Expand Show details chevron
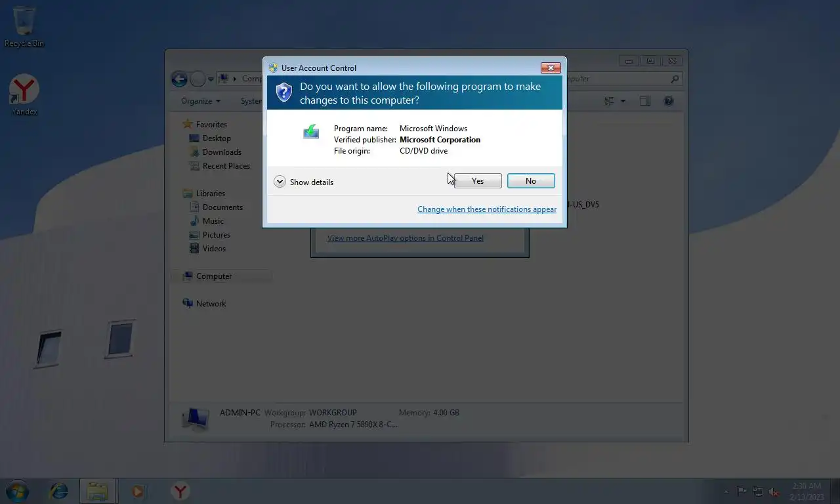The image size is (840, 504). (280, 182)
